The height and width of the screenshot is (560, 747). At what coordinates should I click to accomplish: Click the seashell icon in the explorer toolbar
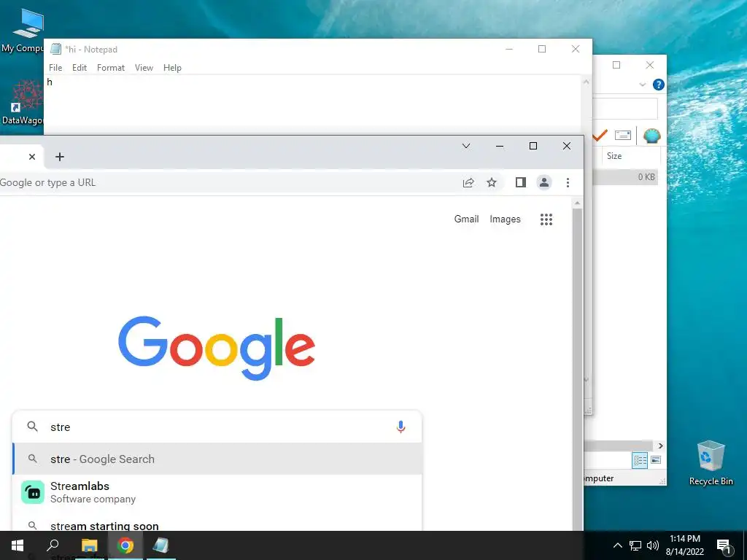click(x=651, y=136)
